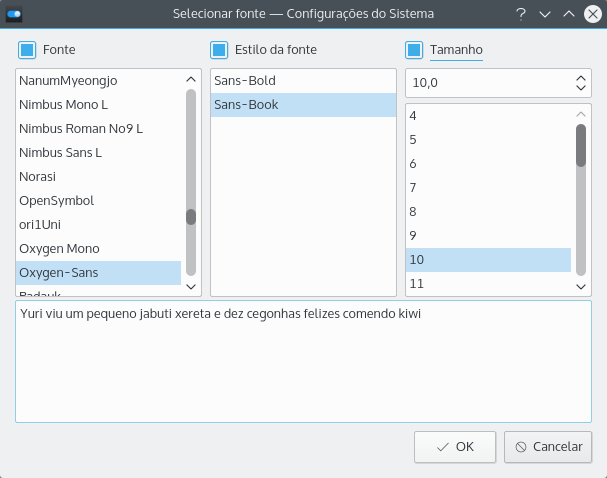Click the font list scrollbar handle
Image resolution: width=607 pixels, height=478 pixels.
click(x=191, y=216)
